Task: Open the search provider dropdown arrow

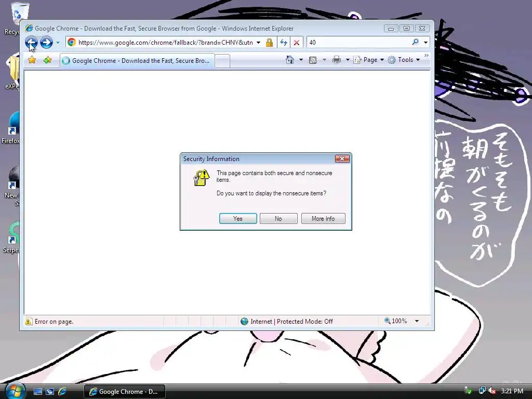Action: coord(425,43)
